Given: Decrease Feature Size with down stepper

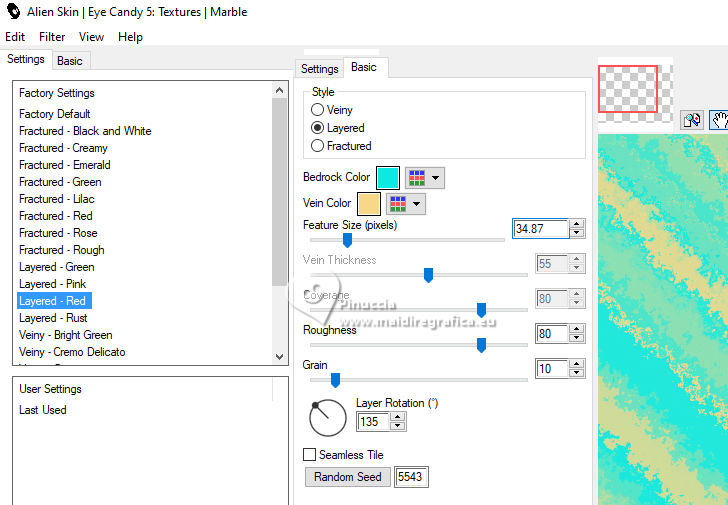Looking at the screenshot, I should click(577, 233).
